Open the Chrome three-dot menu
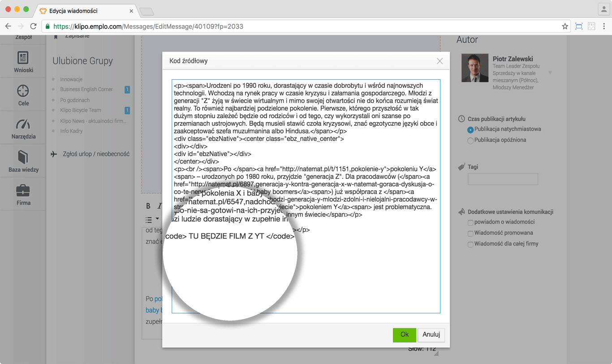The height and width of the screenshot is (364, 612). click(x=604, y=26)
